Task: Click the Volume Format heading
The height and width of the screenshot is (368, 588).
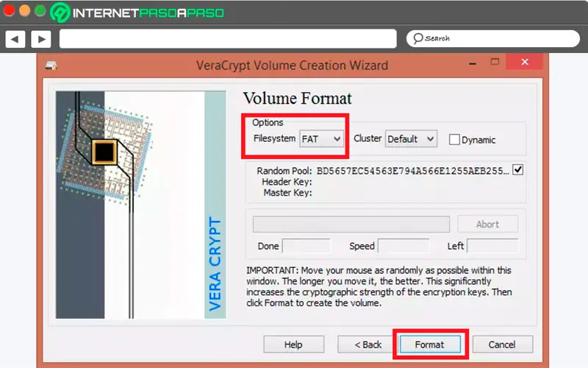Action: point(298,99)
